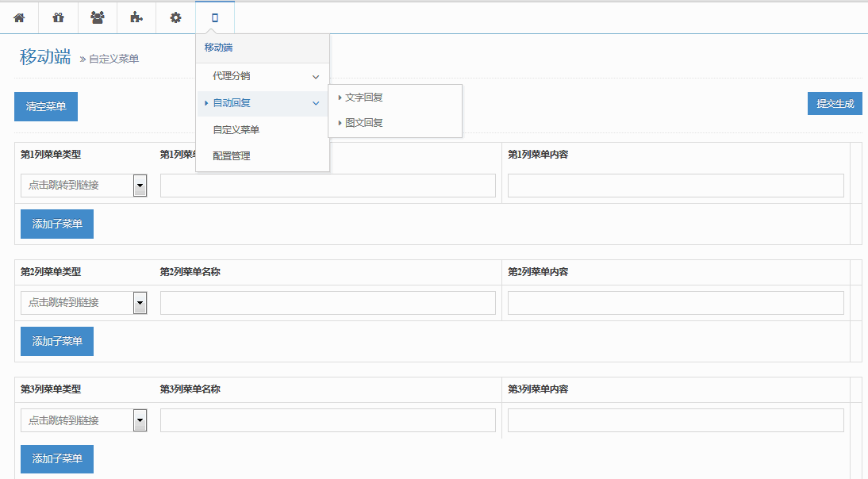The image size is (868, 479).
Task: Open the 第1列菜单类型 dropdown
Action: point(140,186)
